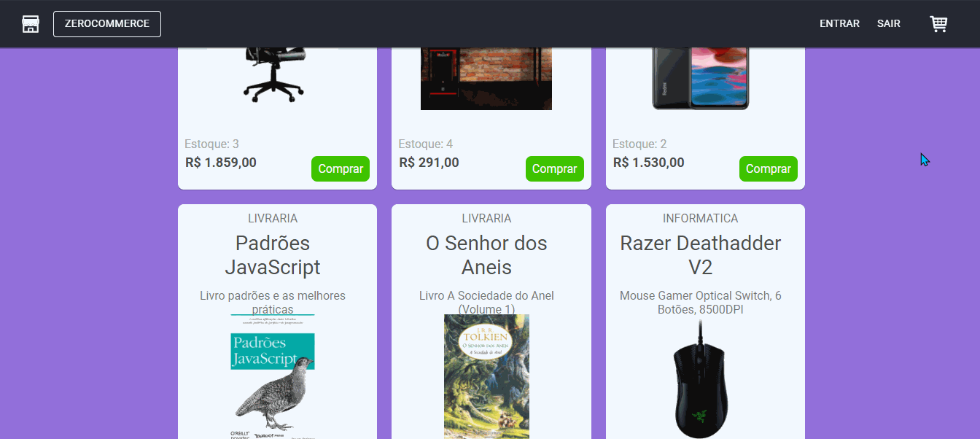Image resolution: width=980 pixels, height=439 pixels.
Task: Open the Padrões JavaScript product title
Action: coord(273,255)
